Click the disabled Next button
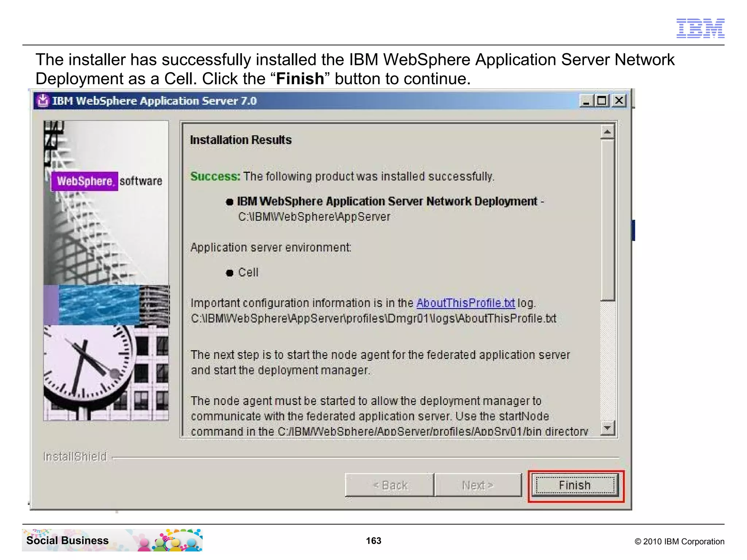 click(478, 485)
